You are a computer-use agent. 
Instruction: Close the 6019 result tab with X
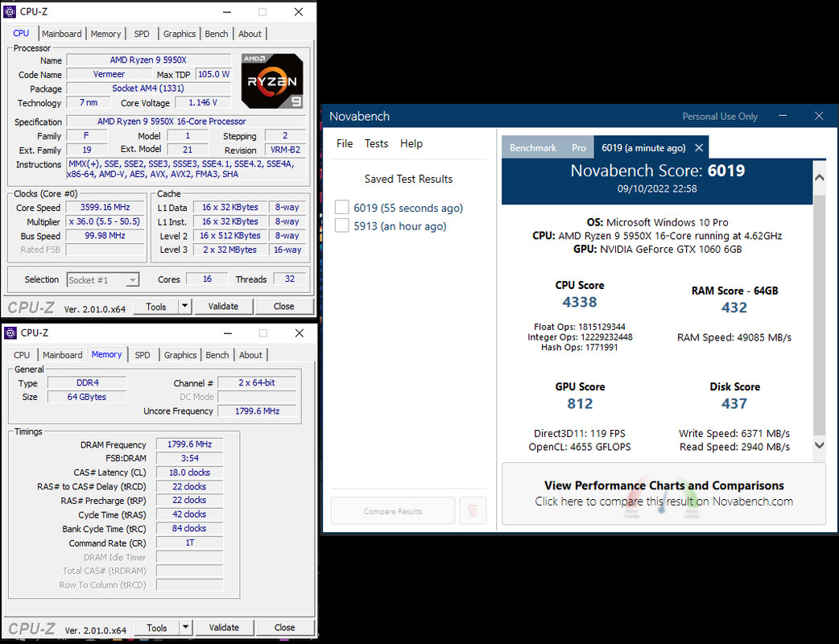tap(699, 147)
